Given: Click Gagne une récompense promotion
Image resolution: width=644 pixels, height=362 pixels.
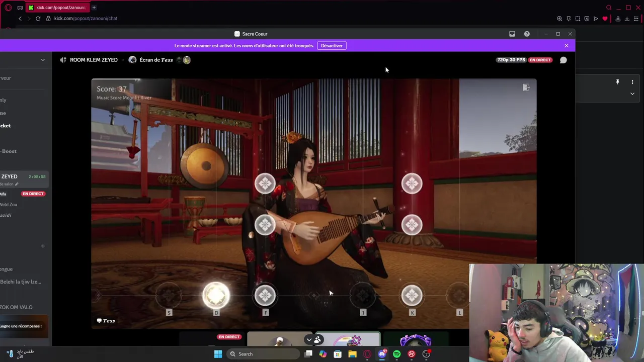Looking at the screenshot, I should pos(21,326).
